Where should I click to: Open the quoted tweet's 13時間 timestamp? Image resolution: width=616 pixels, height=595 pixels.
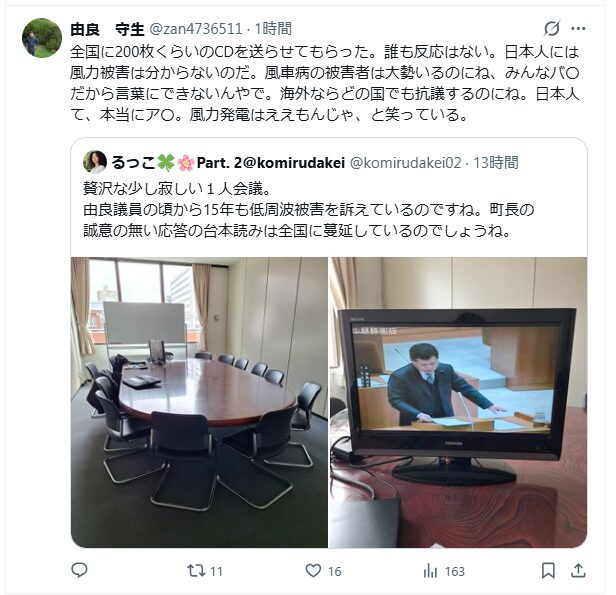pos(496,163)
